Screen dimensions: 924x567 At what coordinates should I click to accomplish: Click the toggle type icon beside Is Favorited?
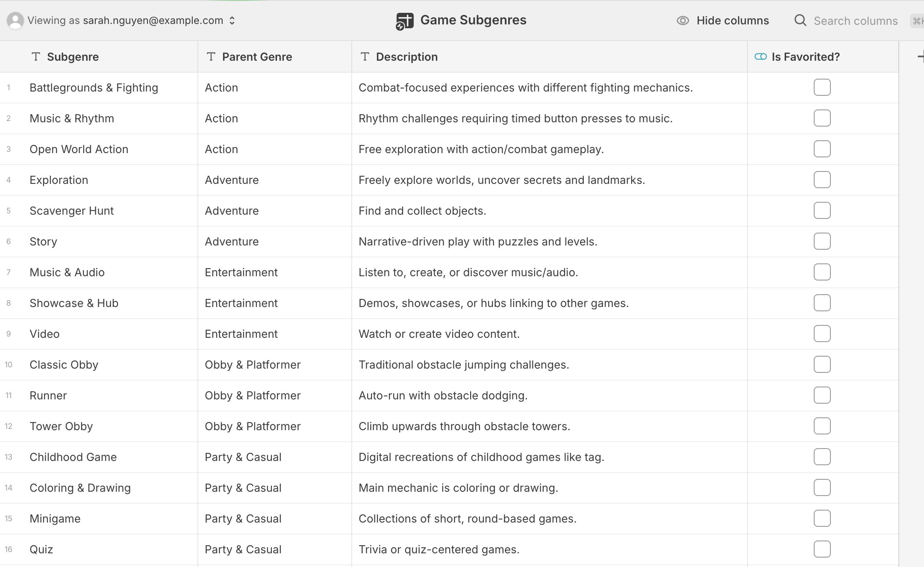pyautogui.click(x=760, y=57)
